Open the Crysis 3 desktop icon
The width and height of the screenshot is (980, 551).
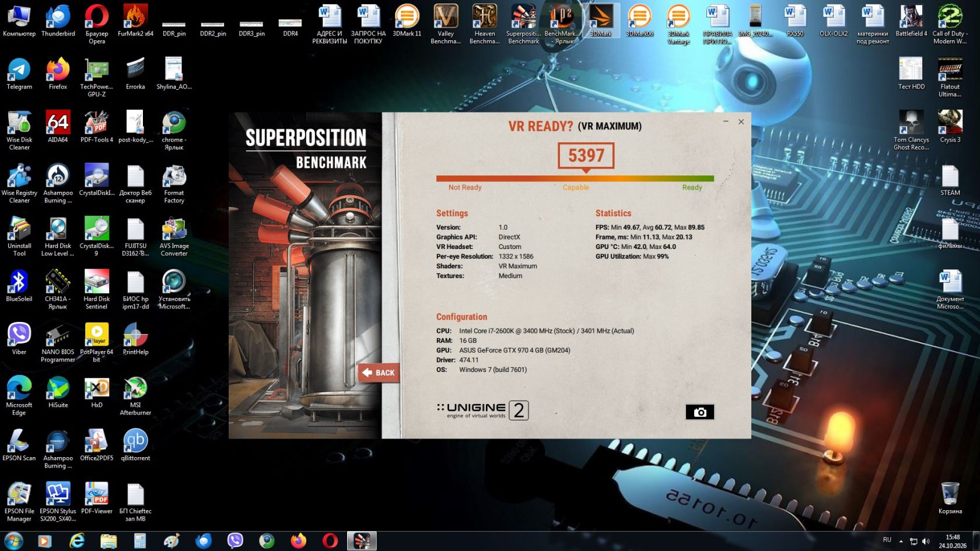pos(950,127)
